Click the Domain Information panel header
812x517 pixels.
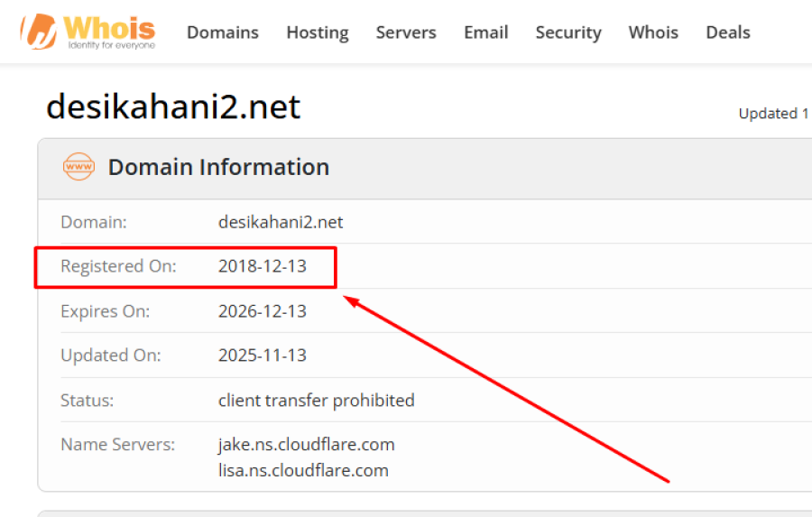coord(218,167)
